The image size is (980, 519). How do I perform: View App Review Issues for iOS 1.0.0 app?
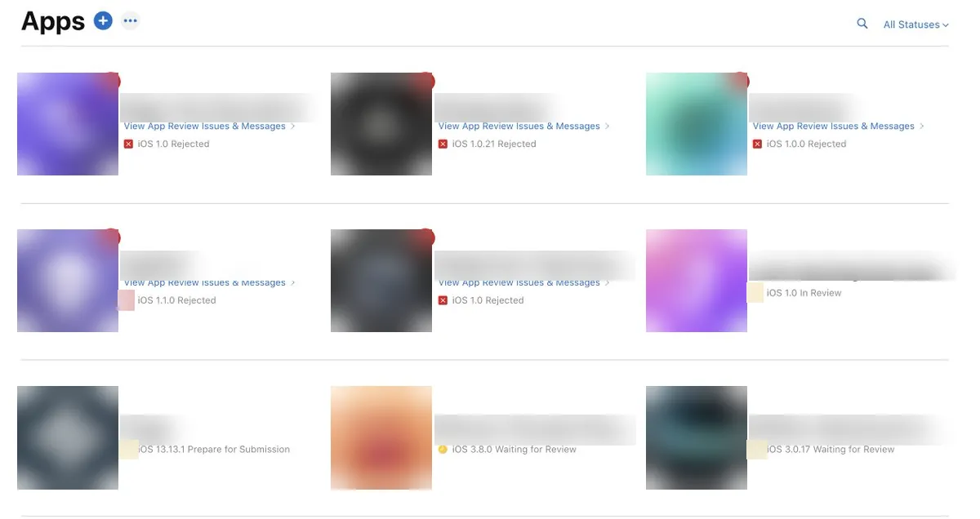click(834, 126)
